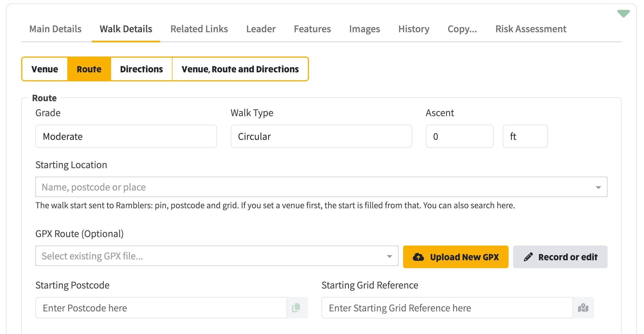Focus the Starting Grid Reference input
The width and height of the screenshot is (644, 334).
click(x=447, y=308)
